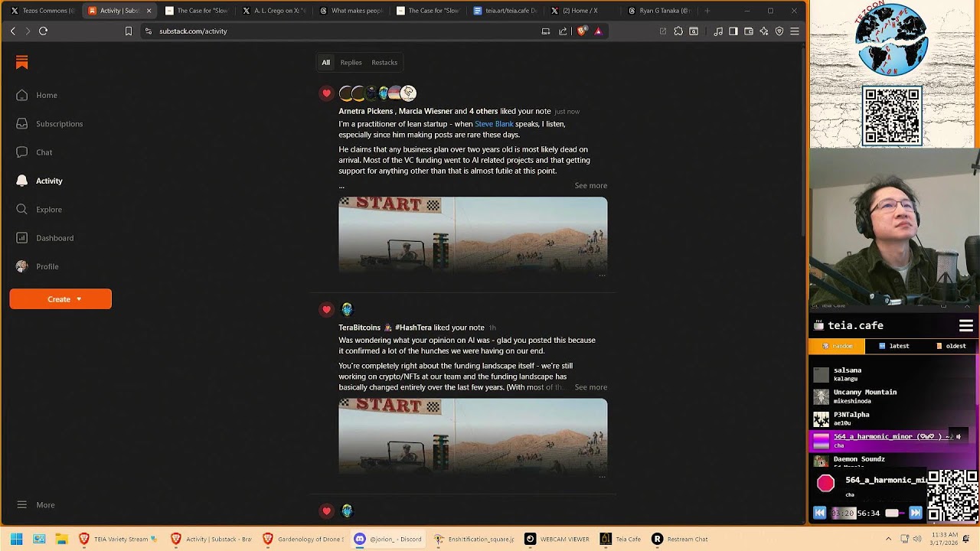Play the Uncanny Mountain track
Image resolution: width=980 pixels, height=551 pixels.
892,396
